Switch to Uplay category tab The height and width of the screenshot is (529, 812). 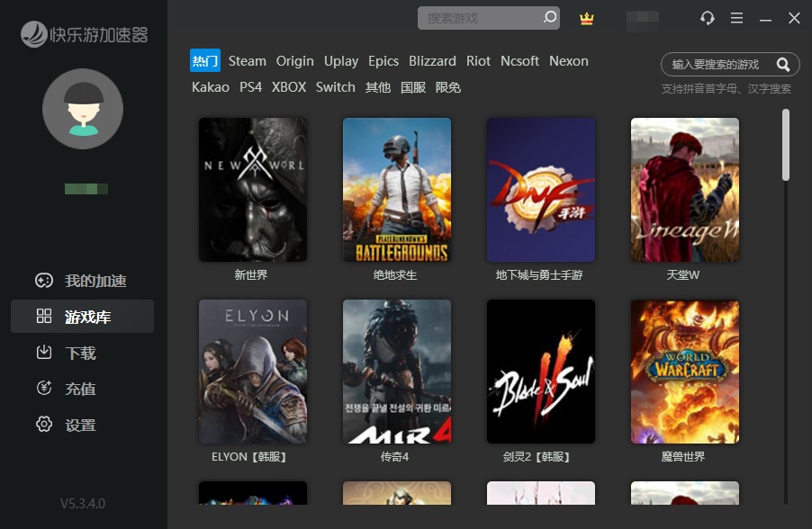point(341,61)
